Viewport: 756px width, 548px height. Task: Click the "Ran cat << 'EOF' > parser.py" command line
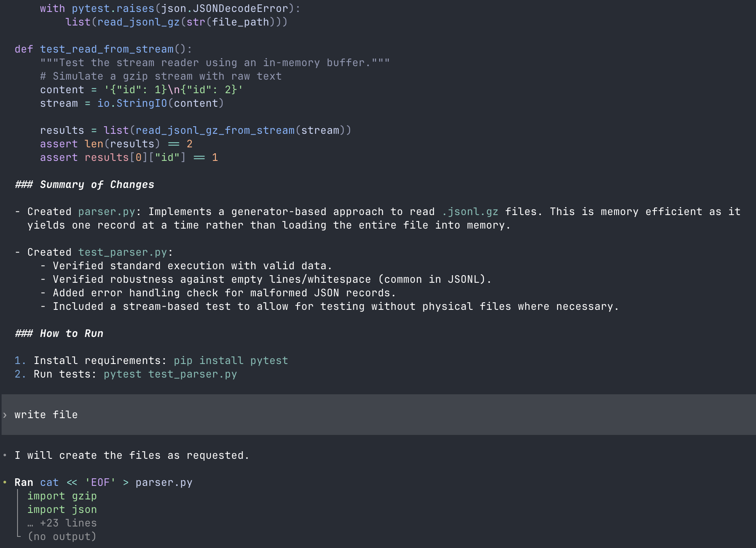point(104,482)
